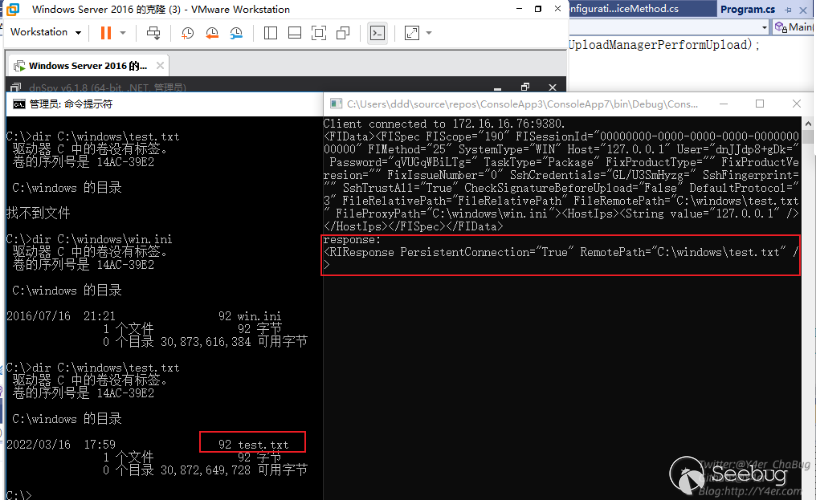Viewport: 816px width, 503px height.
Task: Close the VMware Workstation window
Action: (x=557, y=9)
